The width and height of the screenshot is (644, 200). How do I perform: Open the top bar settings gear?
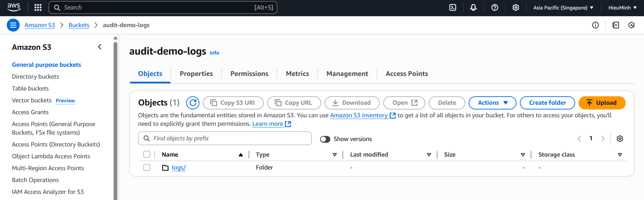coord(516,7)
